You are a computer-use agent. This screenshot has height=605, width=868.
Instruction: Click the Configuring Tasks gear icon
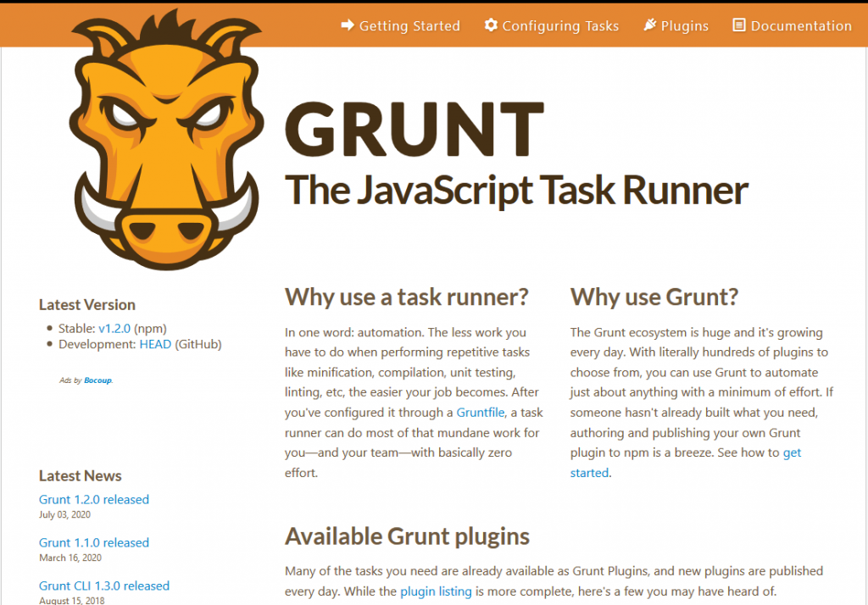491,25
